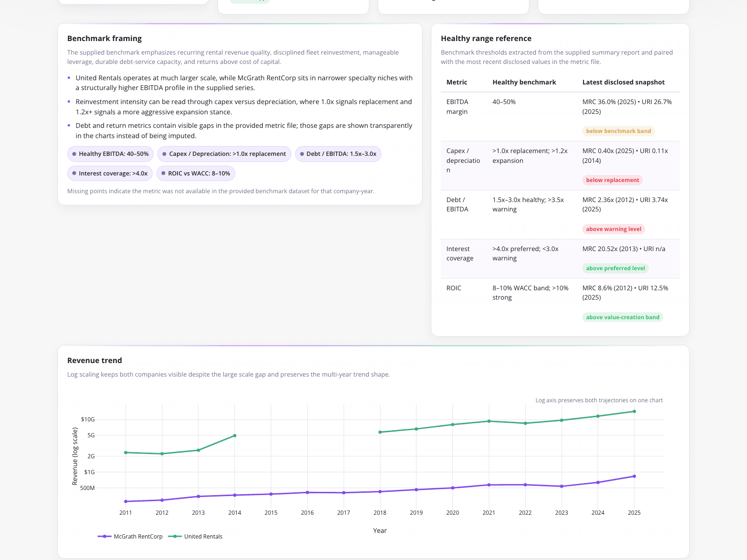Viewport: 747px width, 560px height.
Task: Click 'MRC 20.52x (2013) • URI n/a' value
Action: [x=624, y=249]
